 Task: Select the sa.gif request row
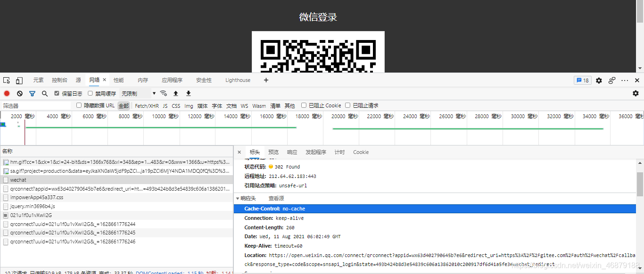coord(116,171)
